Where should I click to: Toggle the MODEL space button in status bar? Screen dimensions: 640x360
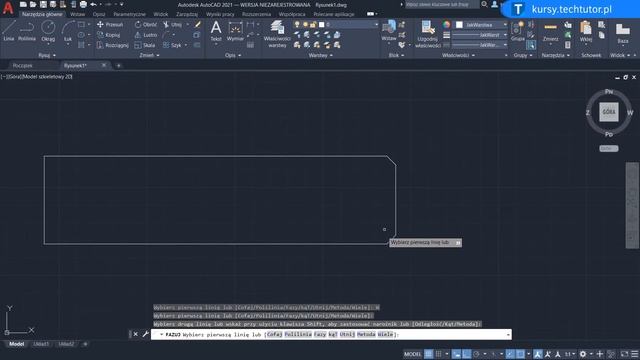tap(412, 354)
